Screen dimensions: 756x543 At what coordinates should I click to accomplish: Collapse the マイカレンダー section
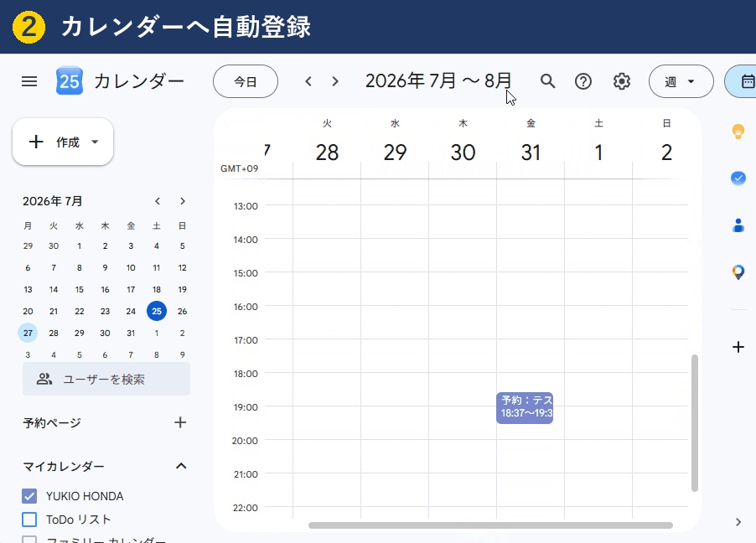pos(181,466)
